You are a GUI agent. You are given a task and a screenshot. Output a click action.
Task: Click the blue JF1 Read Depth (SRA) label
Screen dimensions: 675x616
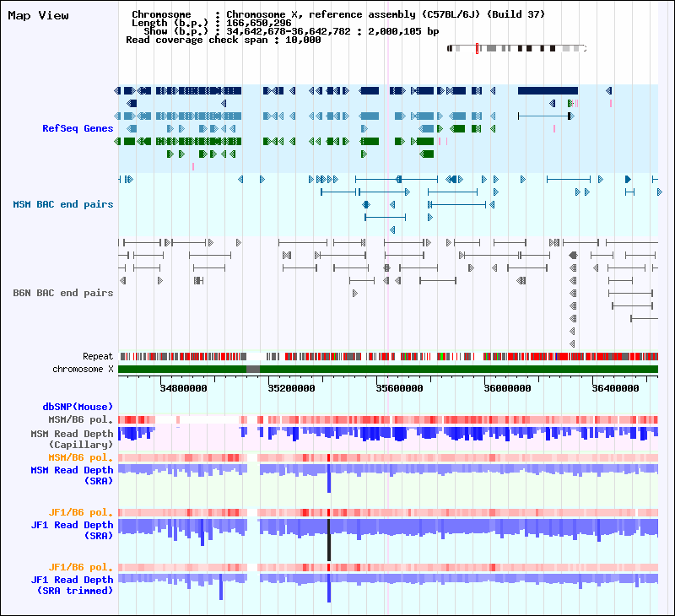click(72, 530)
